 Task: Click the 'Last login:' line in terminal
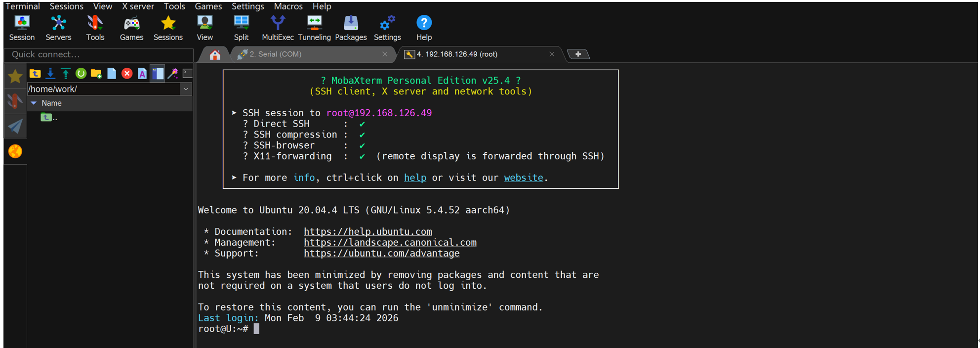[x=298, y=318]
